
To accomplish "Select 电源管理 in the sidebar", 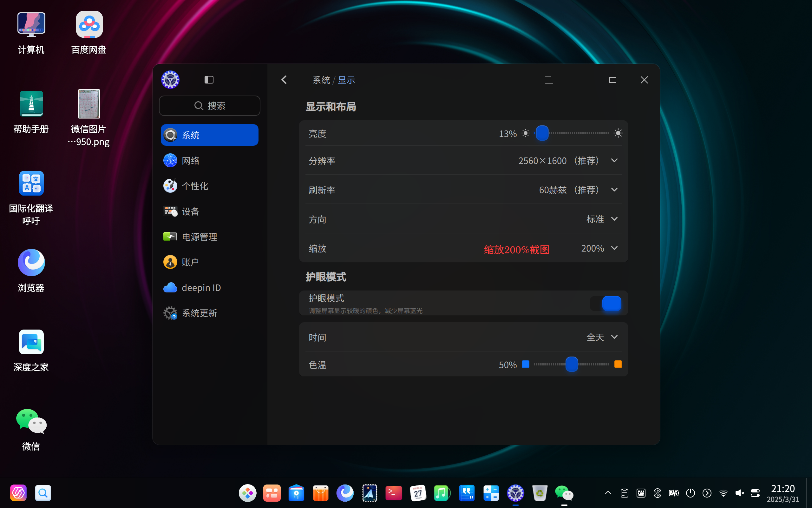I will [x=209, y=237].
